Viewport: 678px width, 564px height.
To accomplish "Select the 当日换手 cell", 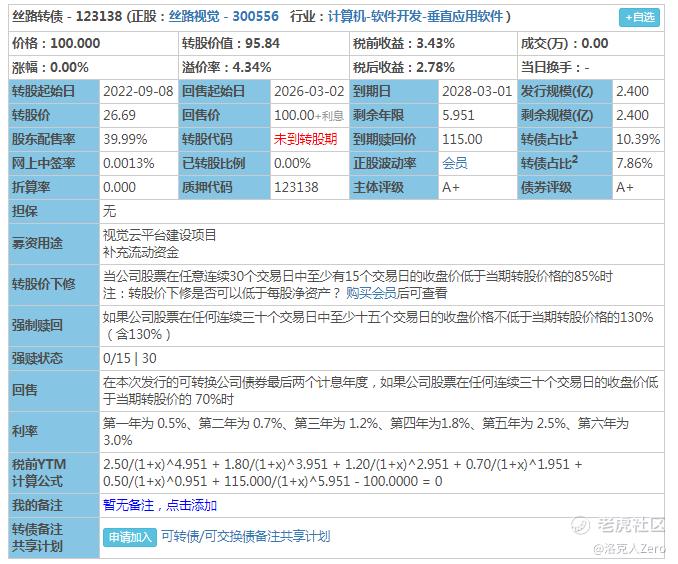I will pos(591,67).
